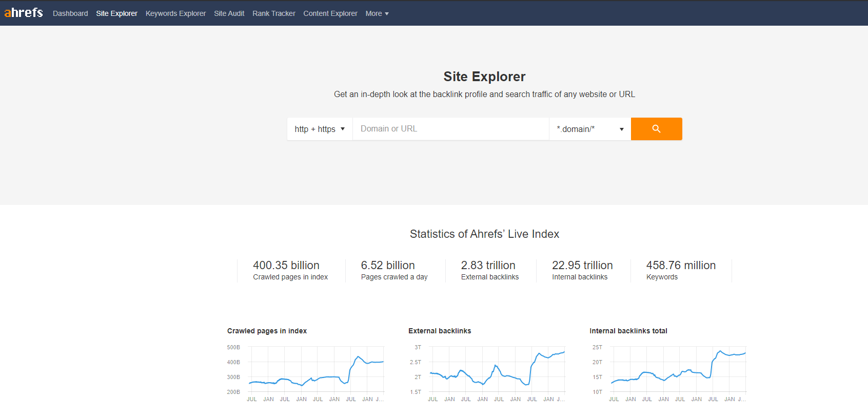Image resolution: width=868 pixels, height=415 pixels.
Task: Click Statistics of Ahrefs' Live Index heading
Action: coord(484,234)
